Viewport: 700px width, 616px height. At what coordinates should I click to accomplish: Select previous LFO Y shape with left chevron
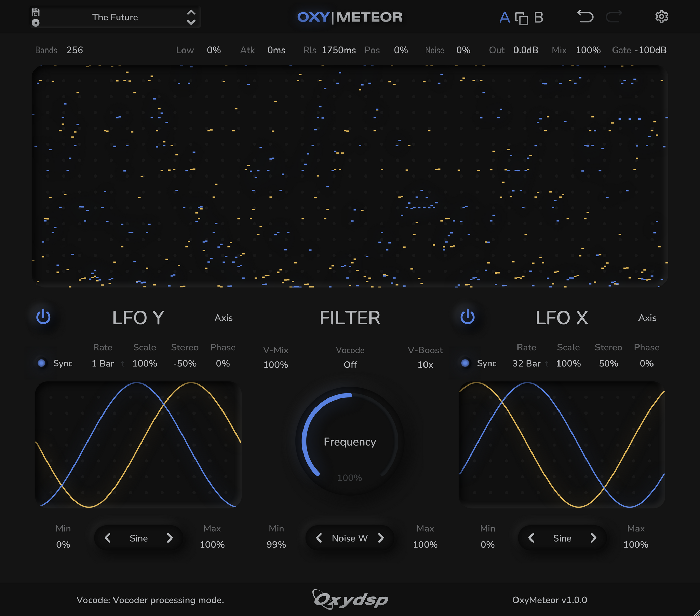tap(108, 538)
